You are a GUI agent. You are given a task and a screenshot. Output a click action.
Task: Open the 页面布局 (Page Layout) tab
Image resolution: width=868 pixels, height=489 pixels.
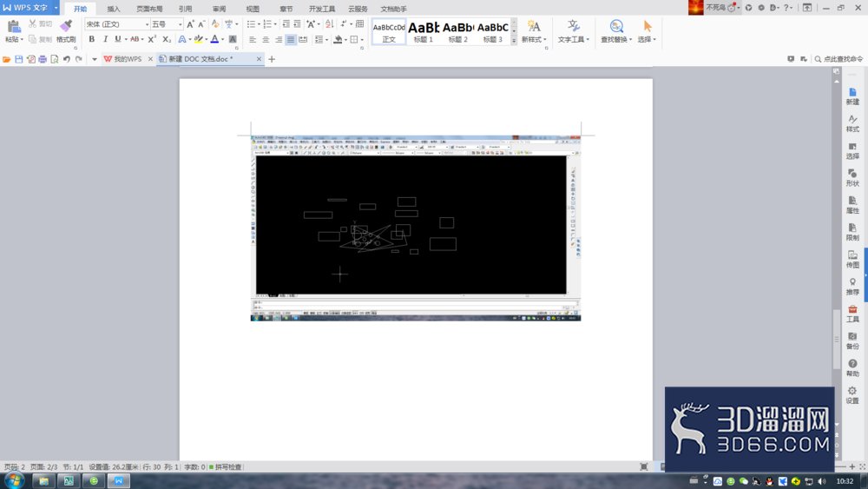click(149, 9)
